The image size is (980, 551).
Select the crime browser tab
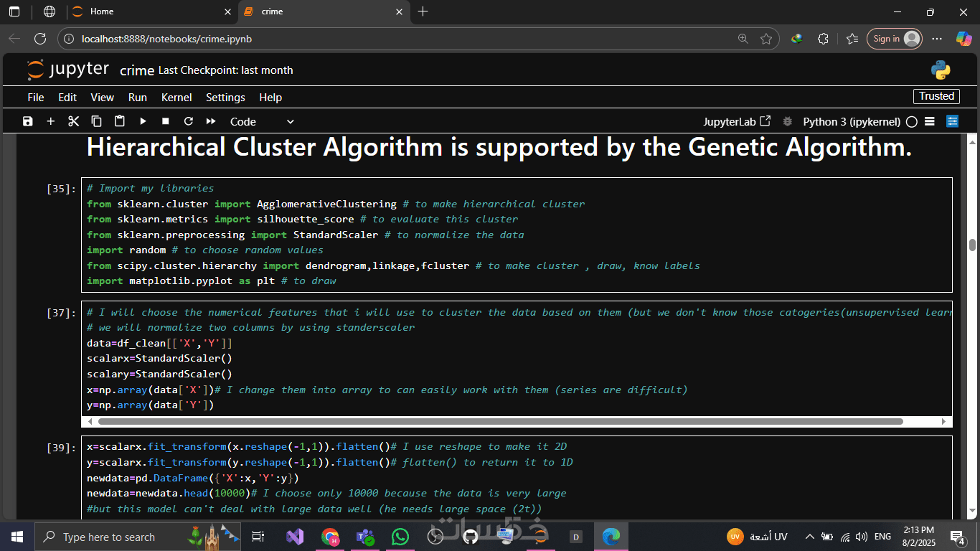pyautogui.click(x=323, y=11)
